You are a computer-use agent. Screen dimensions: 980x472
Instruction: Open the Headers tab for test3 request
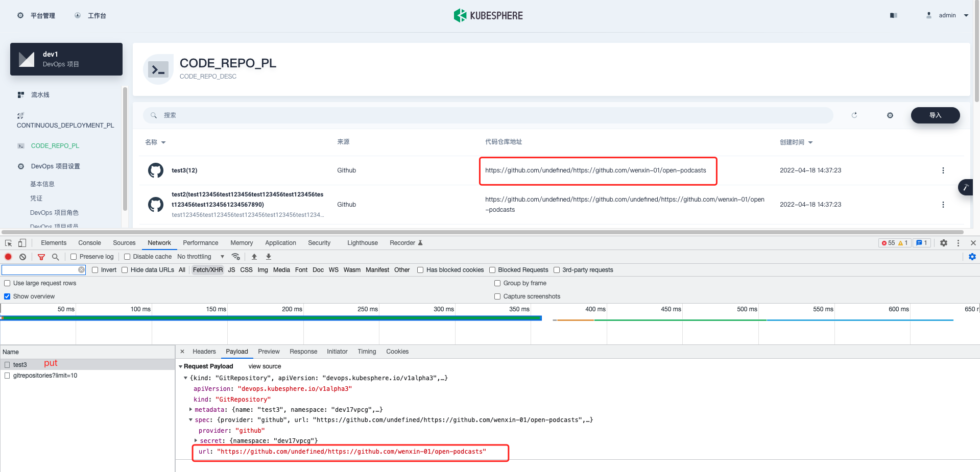pyautogui.click(x=204, y=352)
